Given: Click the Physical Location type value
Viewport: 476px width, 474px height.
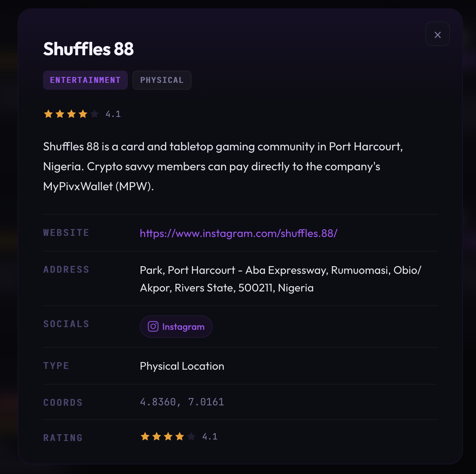Looking at the screenshot, I should [x=182, y=366].
